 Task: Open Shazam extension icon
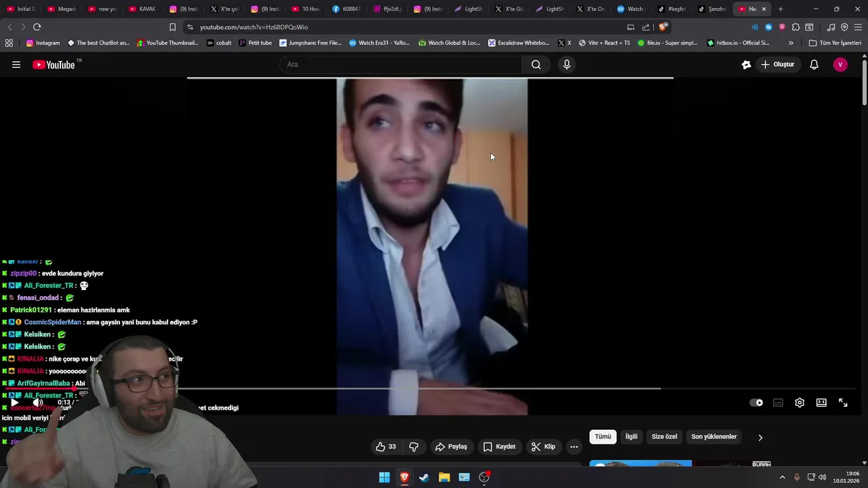click(768, 27)
